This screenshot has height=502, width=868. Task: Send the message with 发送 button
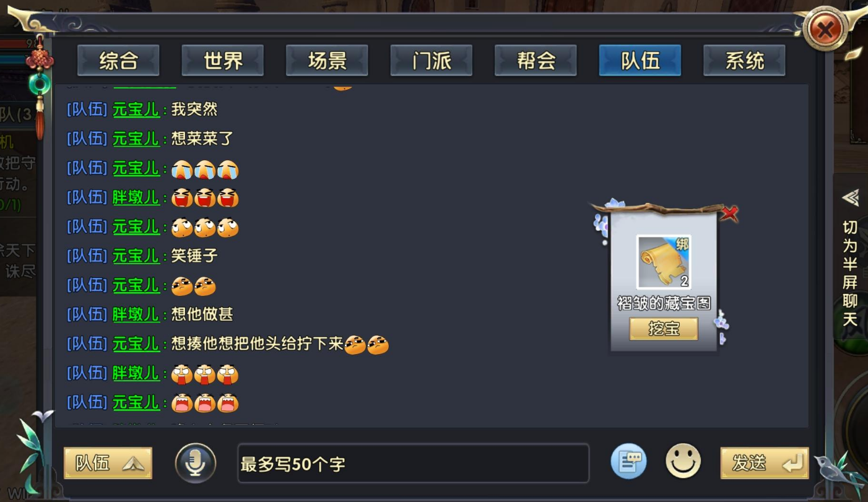pos(765,463)
